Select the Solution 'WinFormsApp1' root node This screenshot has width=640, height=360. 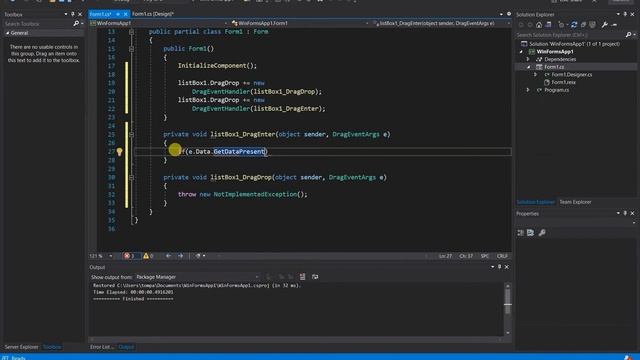(574, 44)
